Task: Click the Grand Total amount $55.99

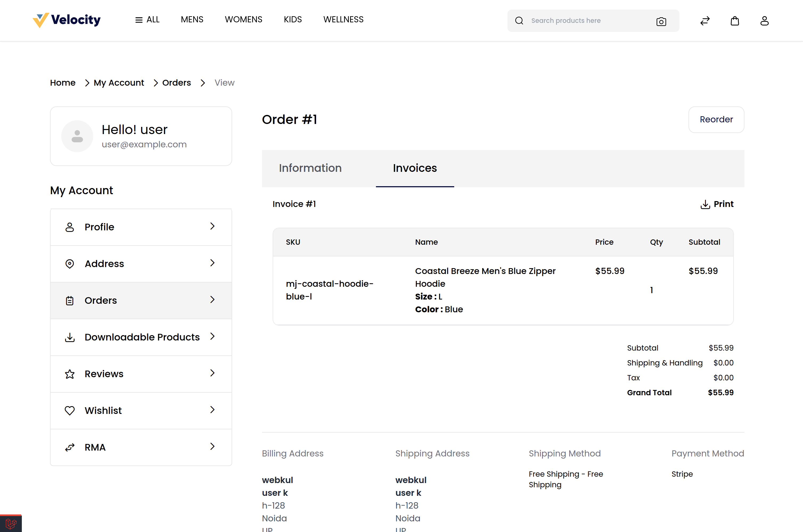Action: tap(720, 393)
